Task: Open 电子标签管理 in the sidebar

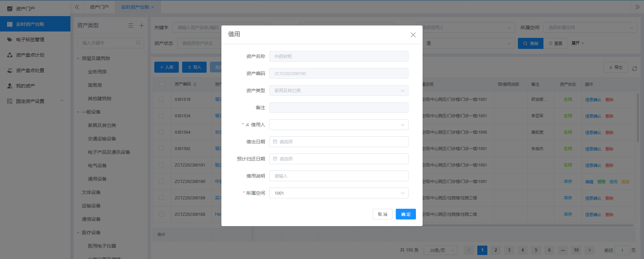Action: pos(30,40)
